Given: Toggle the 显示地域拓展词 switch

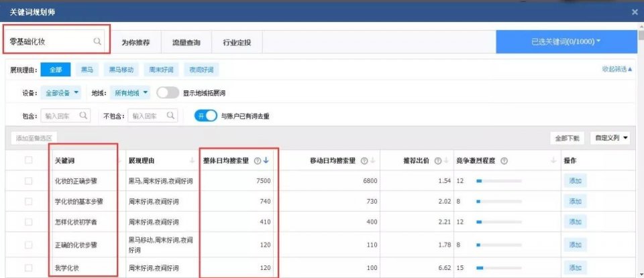Looking at the screenshot, I should [168, 92].
